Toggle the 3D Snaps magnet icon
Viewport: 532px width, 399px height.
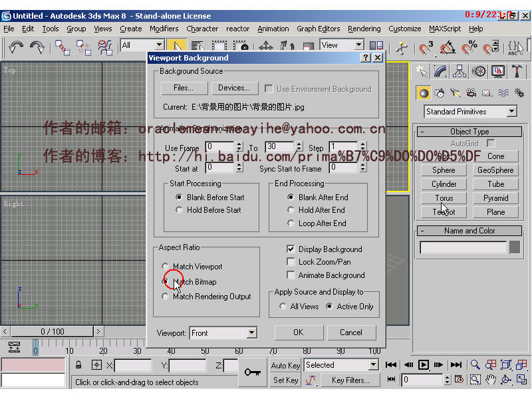426,47
